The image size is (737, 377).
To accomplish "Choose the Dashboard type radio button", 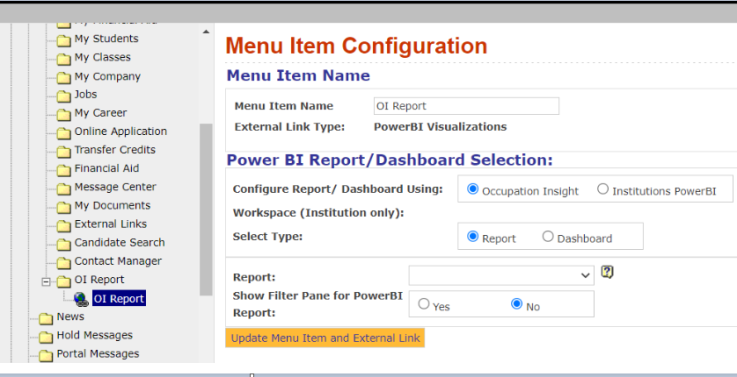I will [x=548, y=236].
